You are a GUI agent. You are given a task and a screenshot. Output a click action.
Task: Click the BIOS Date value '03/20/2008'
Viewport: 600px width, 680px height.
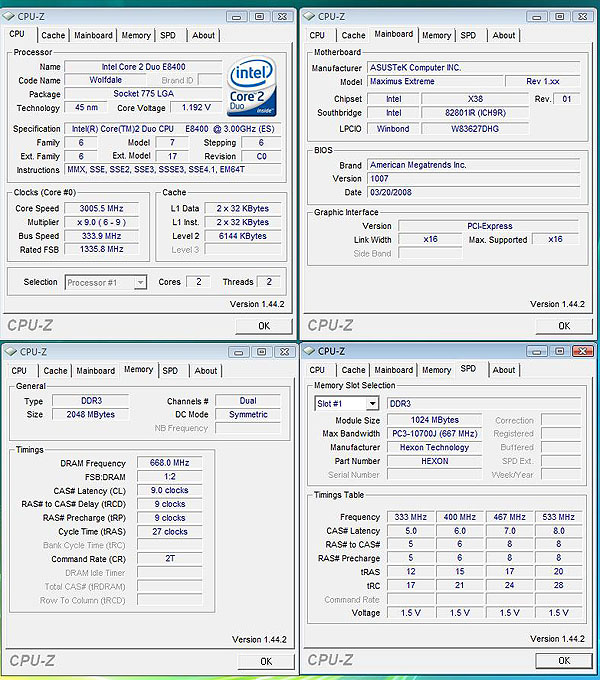point(473,193)
